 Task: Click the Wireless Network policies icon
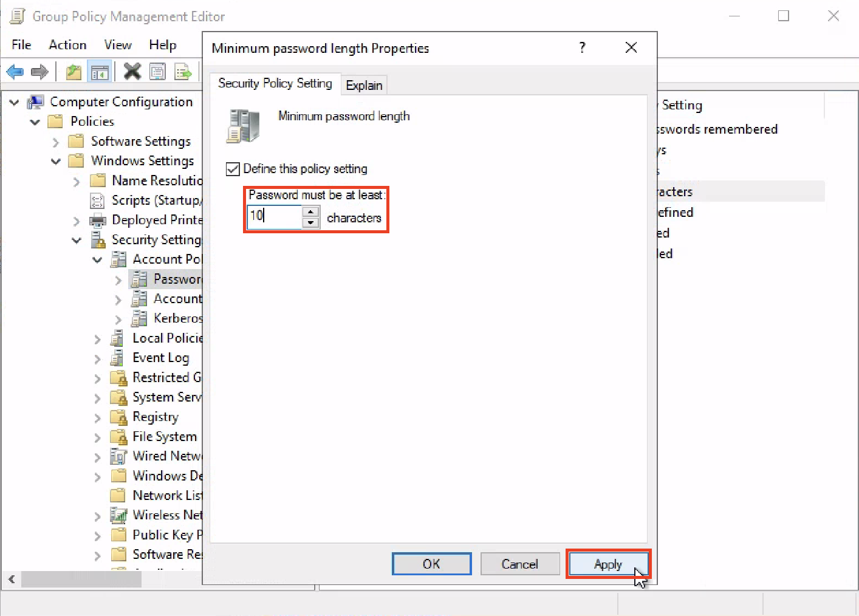pyautogui.click(x=118, y=515)
